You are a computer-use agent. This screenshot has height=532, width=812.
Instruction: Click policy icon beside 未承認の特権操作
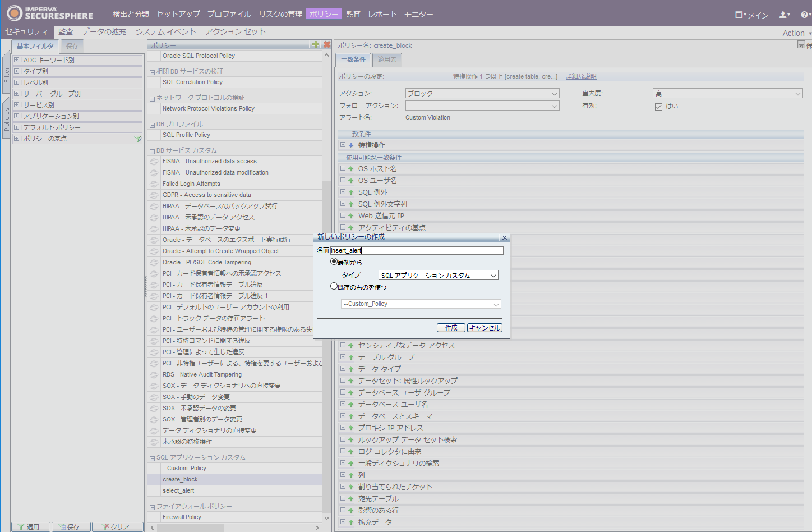(x=154, y=442)
